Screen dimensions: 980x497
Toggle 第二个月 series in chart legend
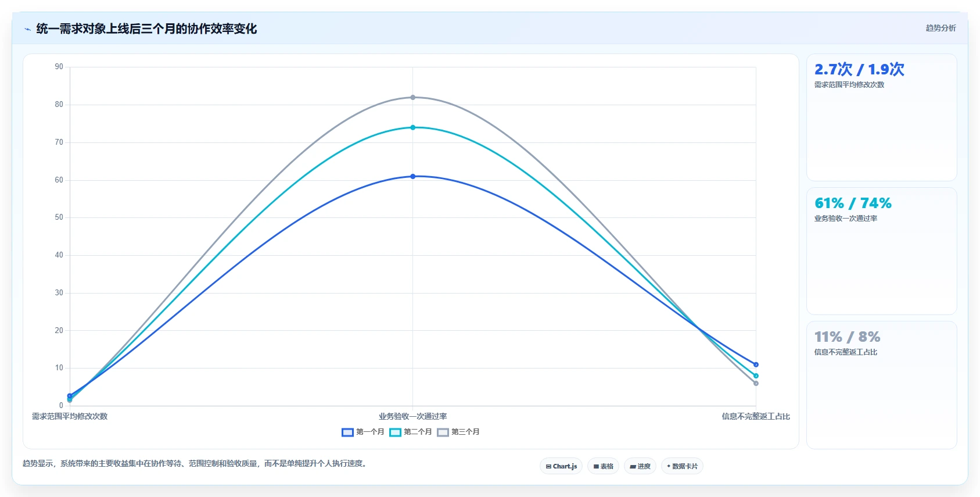(411, 432)
